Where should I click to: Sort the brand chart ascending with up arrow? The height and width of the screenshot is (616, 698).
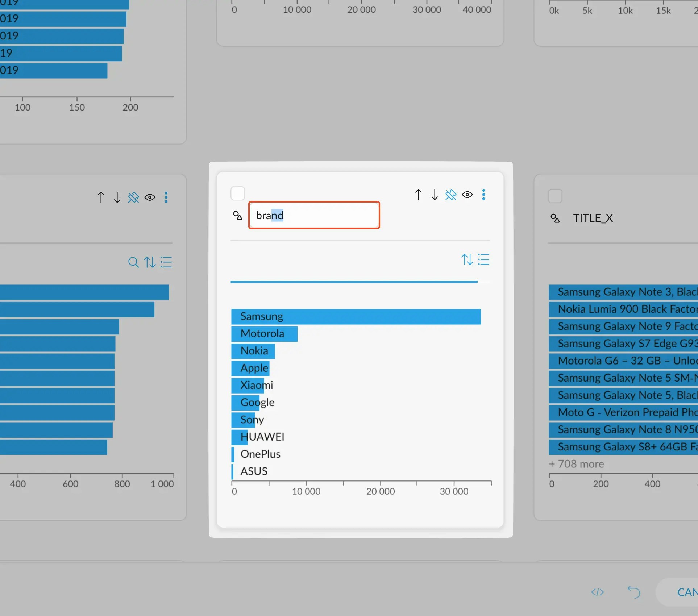[418, 195]
